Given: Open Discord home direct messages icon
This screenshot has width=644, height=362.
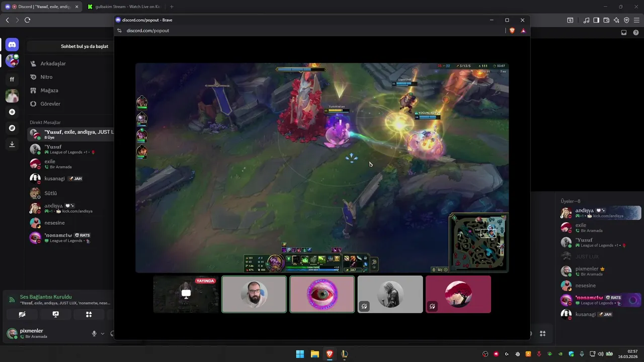Looking at the screenshot, I should pyautogui.click(x=12, y=45).
